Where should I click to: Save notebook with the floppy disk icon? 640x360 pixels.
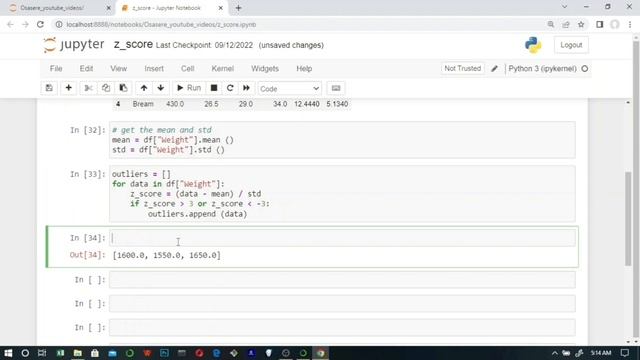pos(49,88)
